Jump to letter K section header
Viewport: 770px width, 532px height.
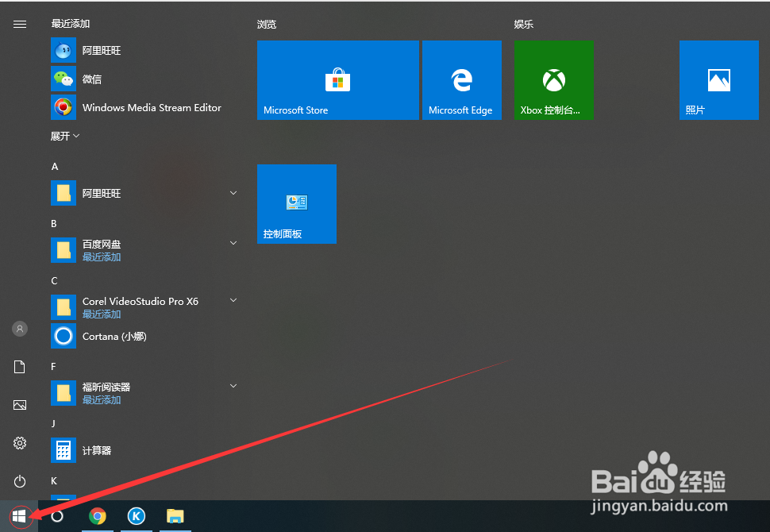[54, 481]
